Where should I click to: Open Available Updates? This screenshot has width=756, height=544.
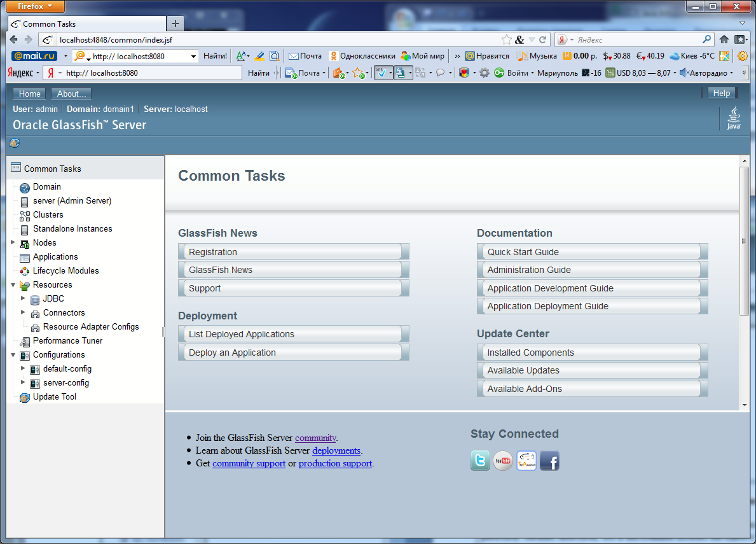[x=592, y=370]
